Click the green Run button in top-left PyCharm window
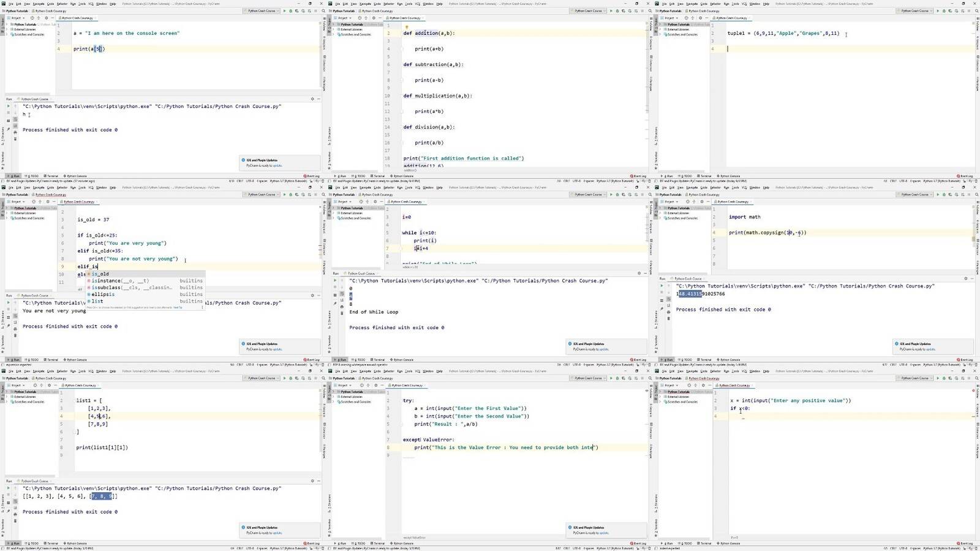Screen dimensions: 980x551 [284, 11]
